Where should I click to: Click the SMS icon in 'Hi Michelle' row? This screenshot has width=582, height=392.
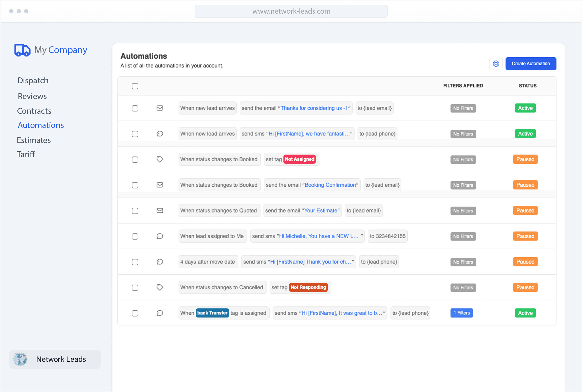160,236
